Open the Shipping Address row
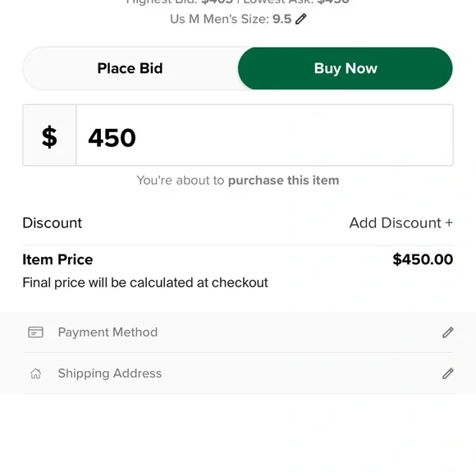The height and width of the screenshot is (476, 476). pos(238,373)
